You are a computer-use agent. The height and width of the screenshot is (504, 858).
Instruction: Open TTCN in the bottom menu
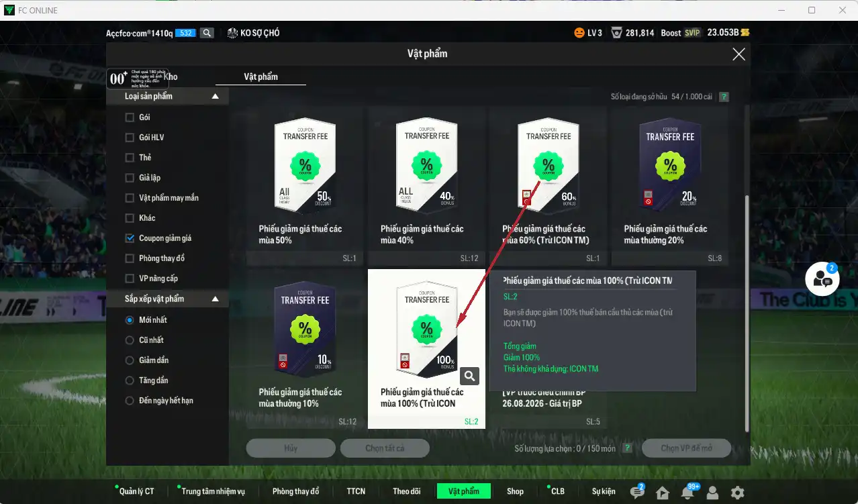pyautogui.click(x=356, y=491)
